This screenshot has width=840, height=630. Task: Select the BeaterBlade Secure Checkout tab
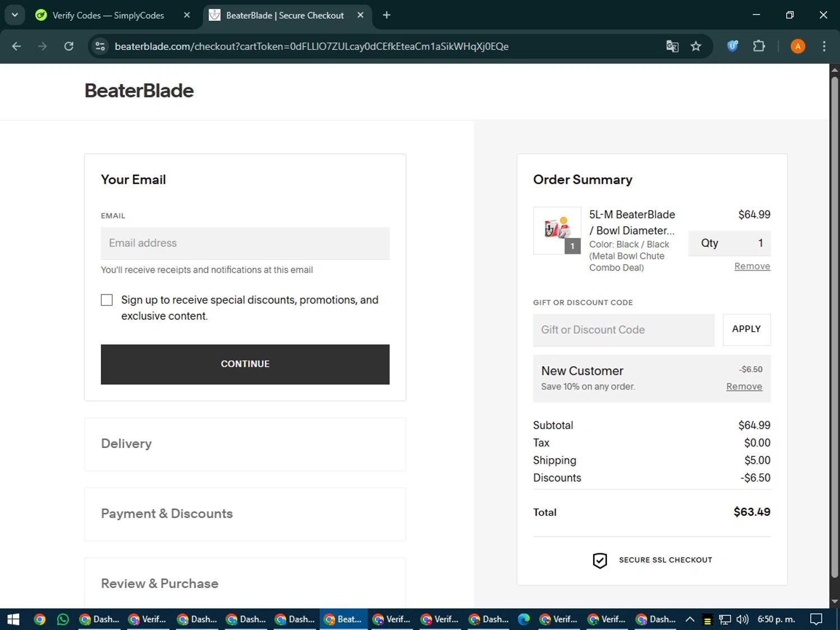[x=284, y=15]
